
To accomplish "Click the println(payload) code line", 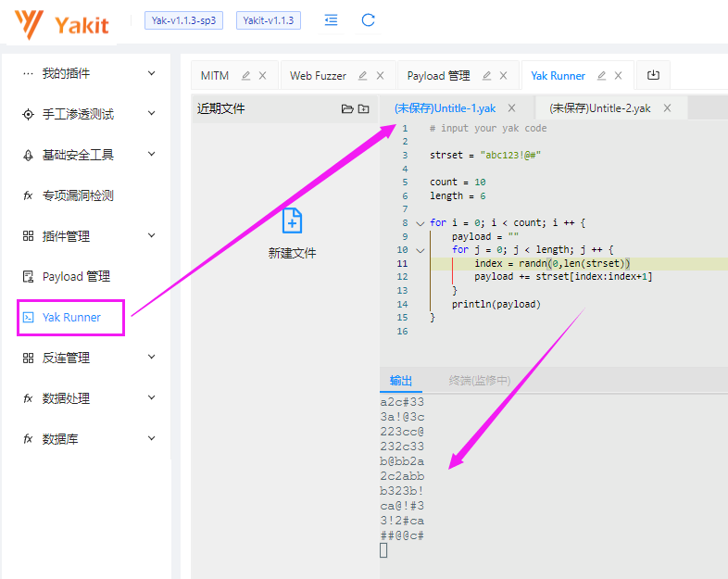I will tap(496, 304).
